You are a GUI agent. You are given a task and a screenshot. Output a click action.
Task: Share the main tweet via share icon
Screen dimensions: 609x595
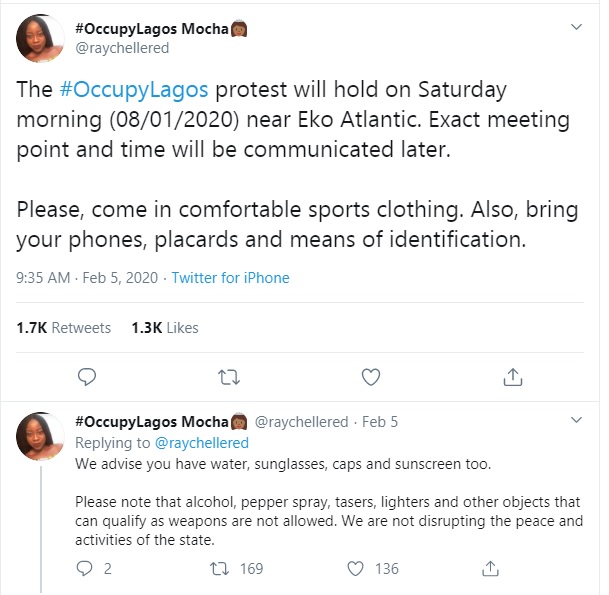512,377
